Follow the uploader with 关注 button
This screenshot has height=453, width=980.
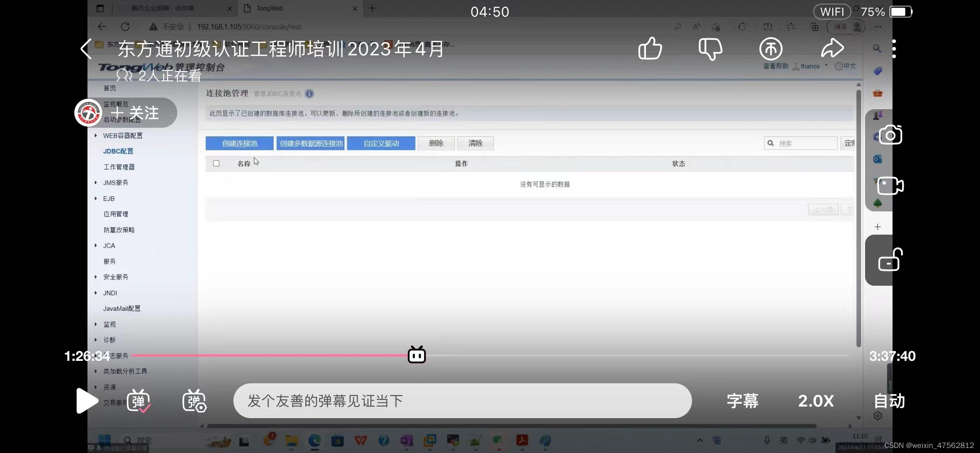pos(135,113)
